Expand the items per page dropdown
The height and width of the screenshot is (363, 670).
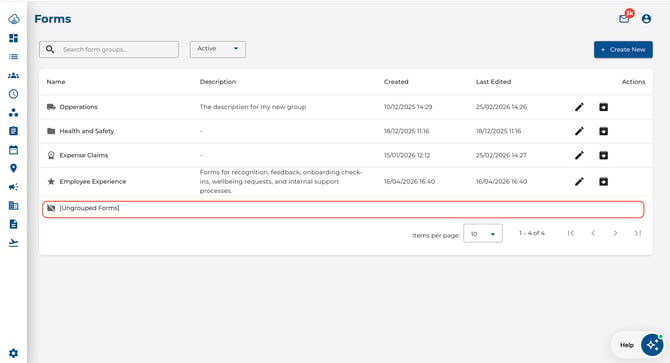(x=483, y=234)
